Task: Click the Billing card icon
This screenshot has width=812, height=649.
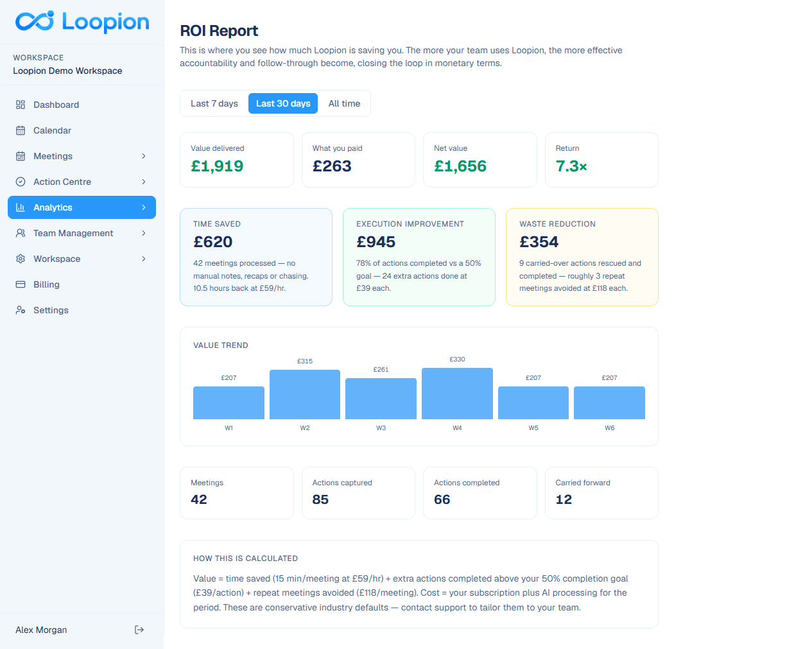Action: tap(21, 284)
